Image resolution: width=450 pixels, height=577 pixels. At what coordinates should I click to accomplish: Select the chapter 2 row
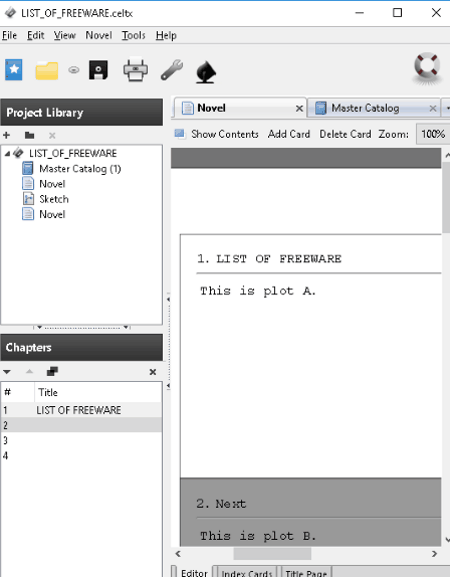click(x=81, y=425)
